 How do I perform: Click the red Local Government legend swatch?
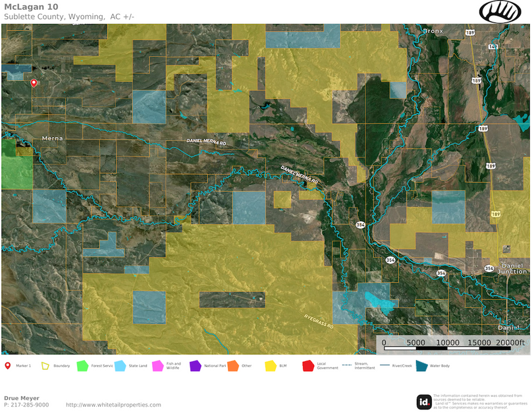pos(307,365)
